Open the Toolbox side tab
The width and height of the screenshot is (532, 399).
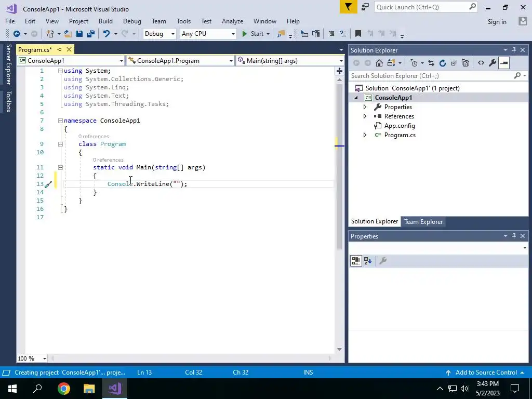click(x=9, y=101)
